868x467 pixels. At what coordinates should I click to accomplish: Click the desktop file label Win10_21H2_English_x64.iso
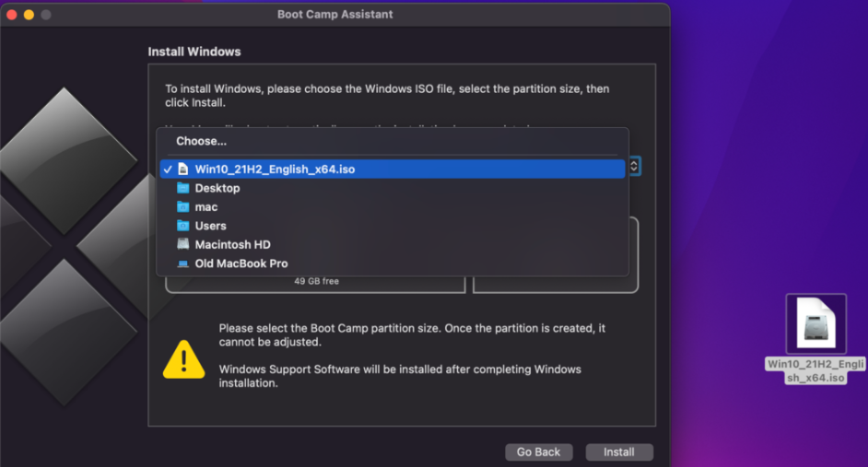point(815,370)
